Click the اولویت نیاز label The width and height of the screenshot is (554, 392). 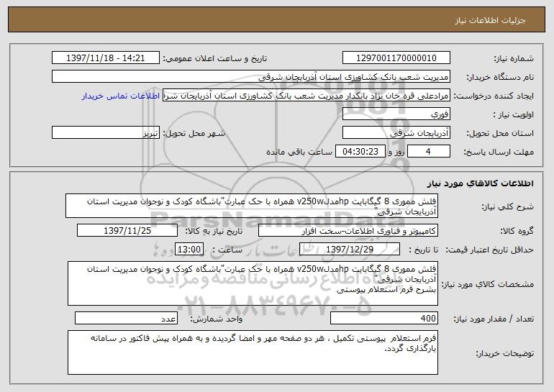(x=514, y=115)
